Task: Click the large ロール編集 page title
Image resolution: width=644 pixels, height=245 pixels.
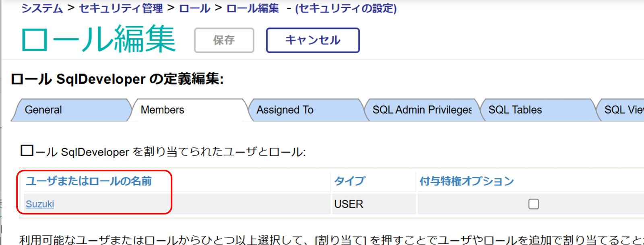Action: coord(98,39)
